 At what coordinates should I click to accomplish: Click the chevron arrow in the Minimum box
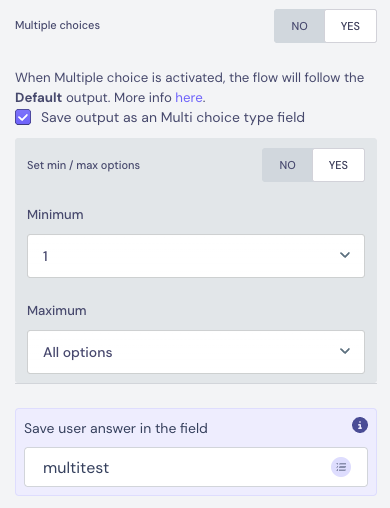[345, 255]
